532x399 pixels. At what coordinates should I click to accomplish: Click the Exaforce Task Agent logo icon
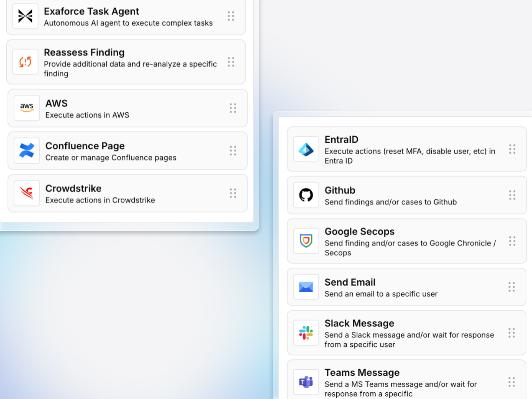click(x=25, y=16)
